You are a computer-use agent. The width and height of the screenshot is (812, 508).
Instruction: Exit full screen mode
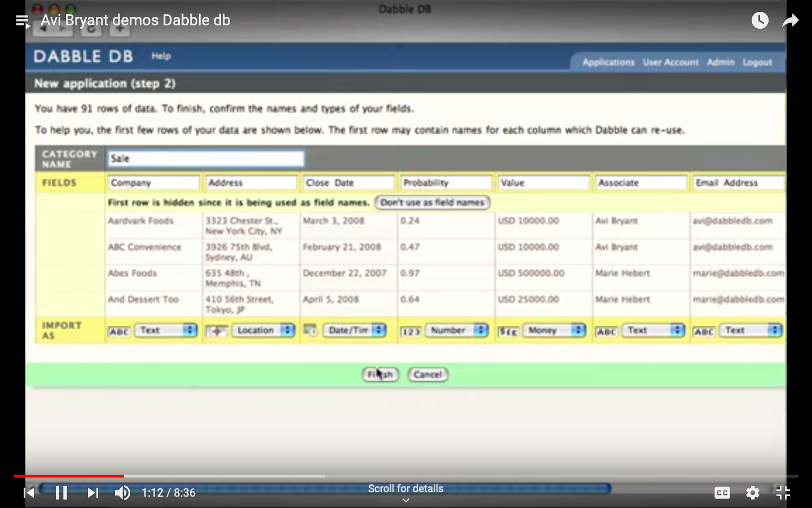click(783, 493)
